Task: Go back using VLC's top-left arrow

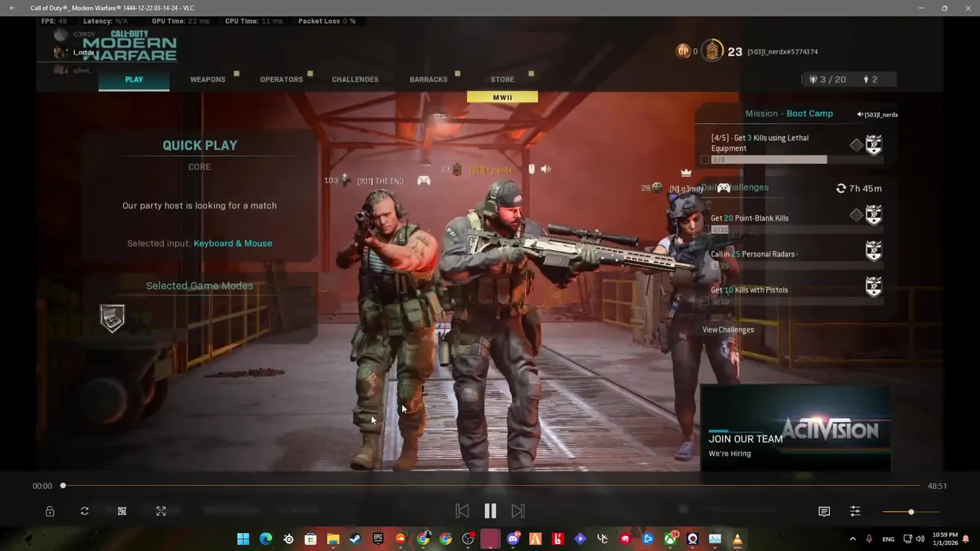Action: point(11,8)
